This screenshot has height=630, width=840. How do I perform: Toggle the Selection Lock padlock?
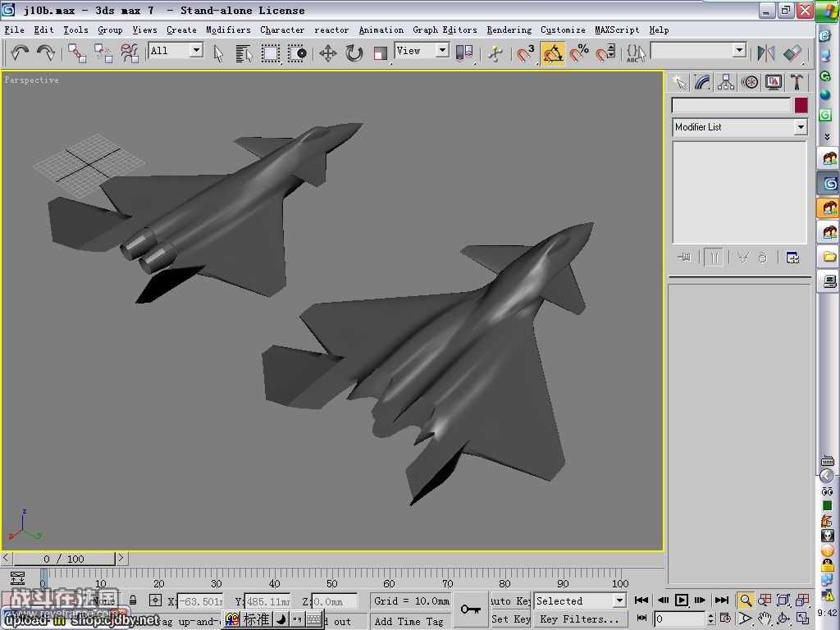[133, 600]
